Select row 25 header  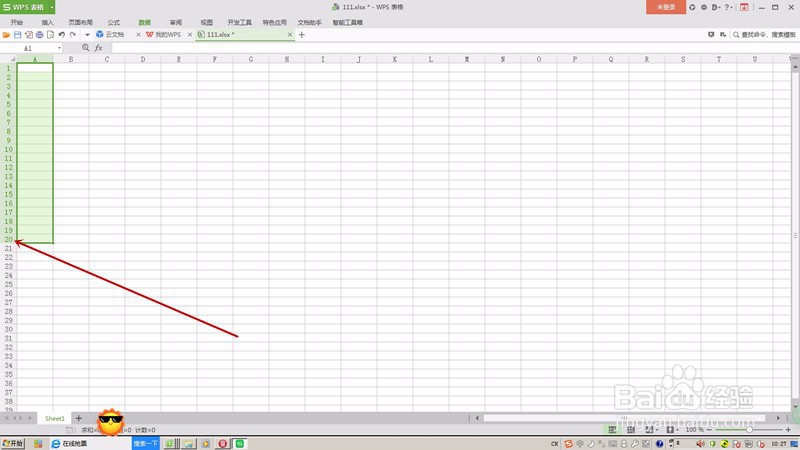[x=9, y=285]
